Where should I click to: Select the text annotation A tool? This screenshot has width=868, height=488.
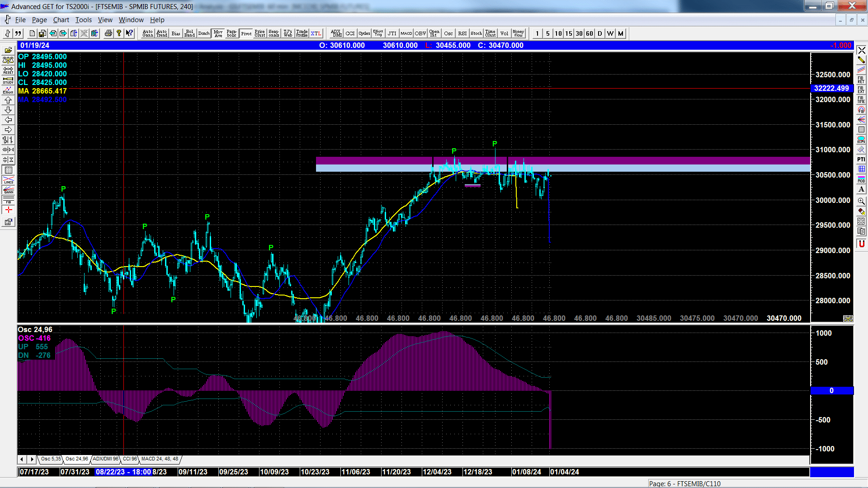861,190
